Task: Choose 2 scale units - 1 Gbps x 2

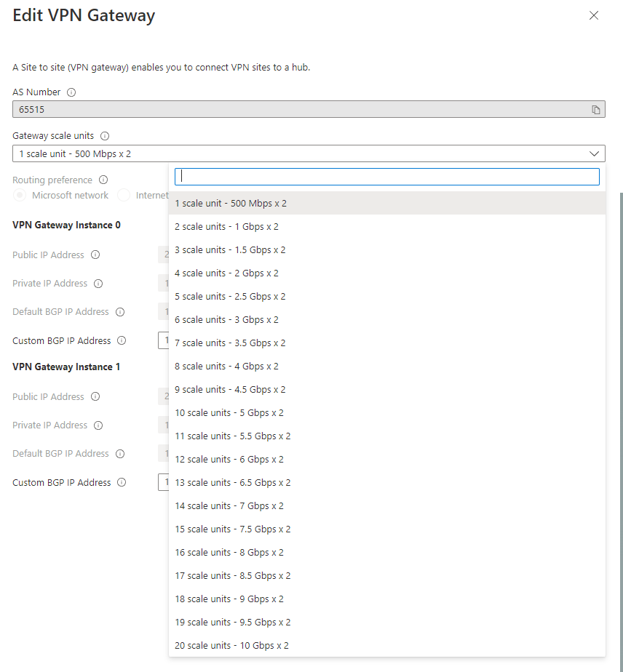Action: point(387,227)
